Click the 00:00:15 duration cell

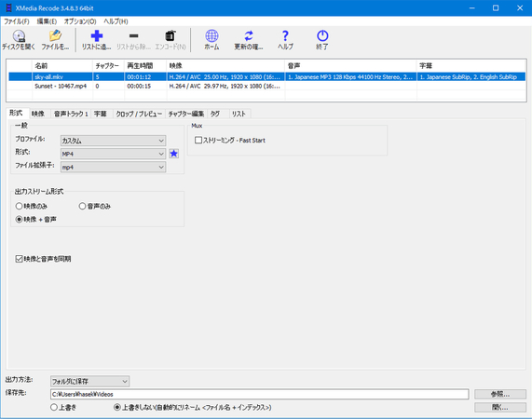tap(145, 86)
